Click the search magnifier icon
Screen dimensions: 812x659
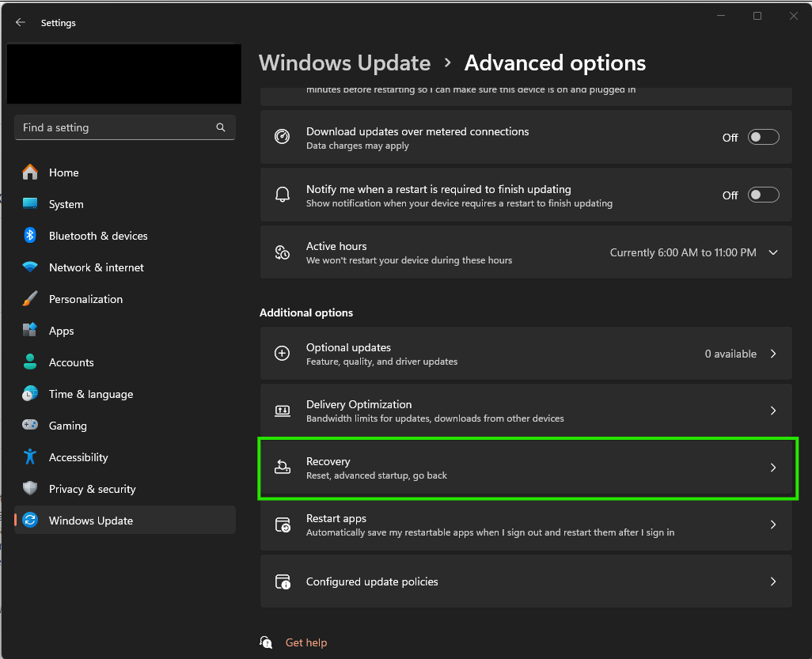(221, 127)
